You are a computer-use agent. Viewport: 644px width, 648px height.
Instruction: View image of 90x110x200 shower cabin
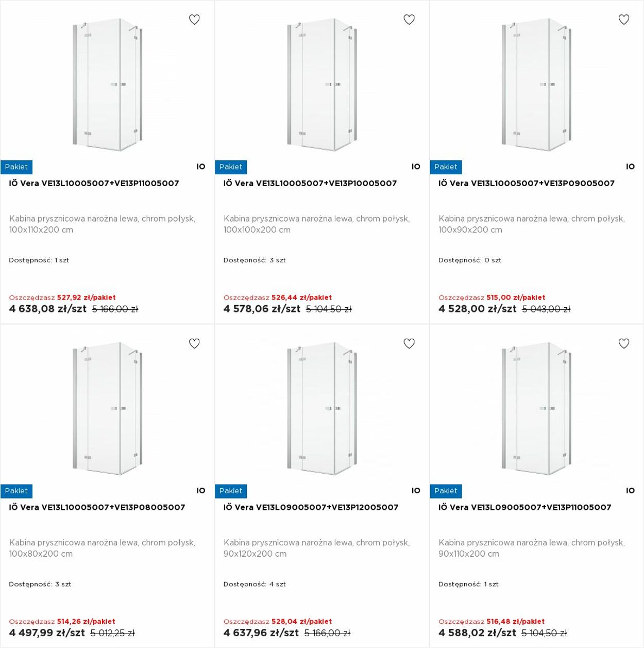pyautogui.click(x=536, y=409)
